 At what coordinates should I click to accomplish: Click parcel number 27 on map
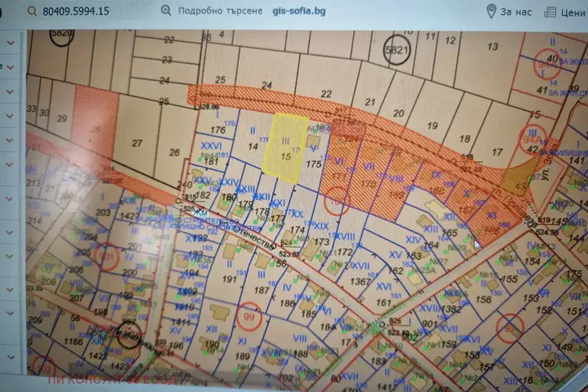(x=138, y=143)
